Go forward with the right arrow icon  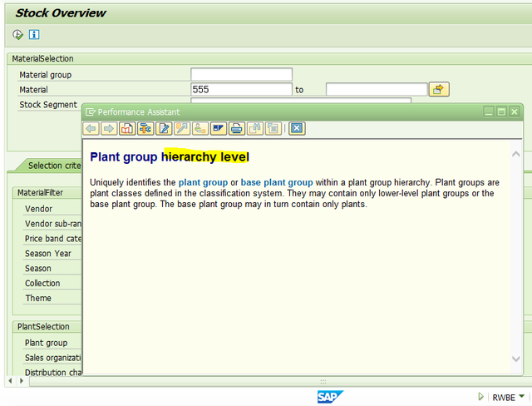109,129
